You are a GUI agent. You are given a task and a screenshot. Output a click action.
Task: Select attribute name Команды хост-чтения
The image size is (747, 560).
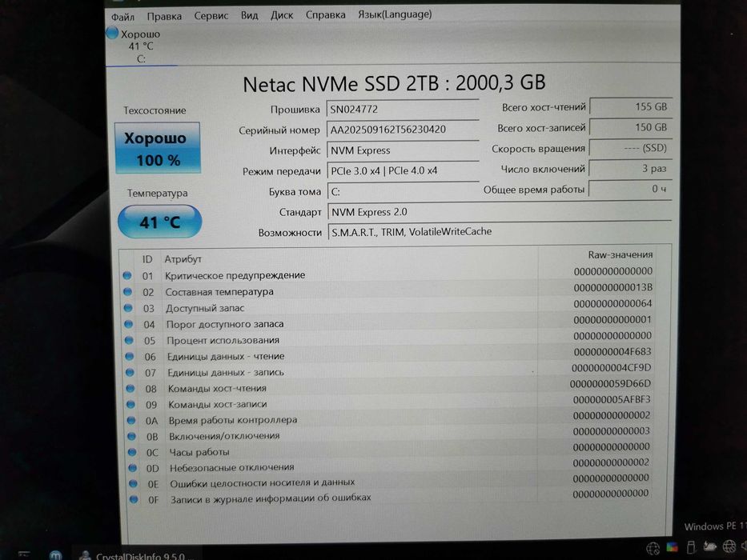point(217,389)
